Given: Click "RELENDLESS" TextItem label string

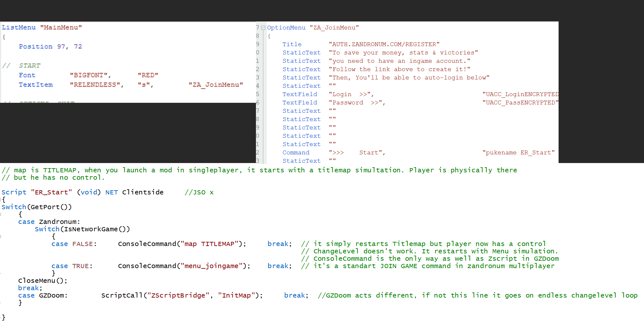Looking at the screenshot, I should (95, 85).
